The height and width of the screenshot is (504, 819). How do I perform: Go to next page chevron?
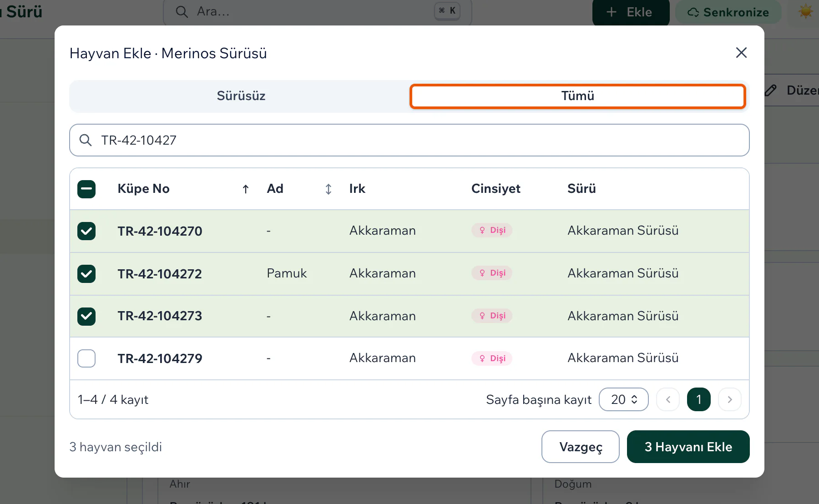pyautogui.click(x=730, y=399)
